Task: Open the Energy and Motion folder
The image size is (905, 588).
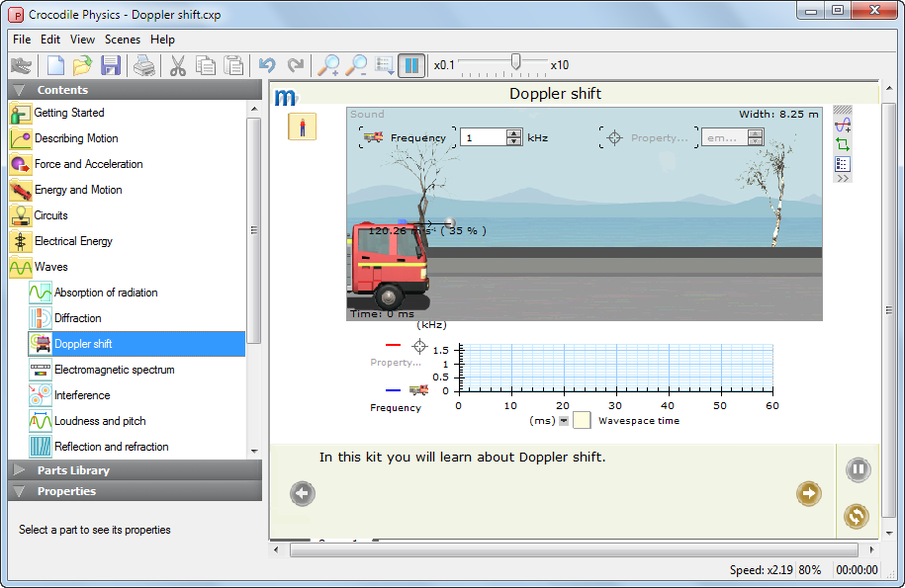Action: (x=78, y=190)
